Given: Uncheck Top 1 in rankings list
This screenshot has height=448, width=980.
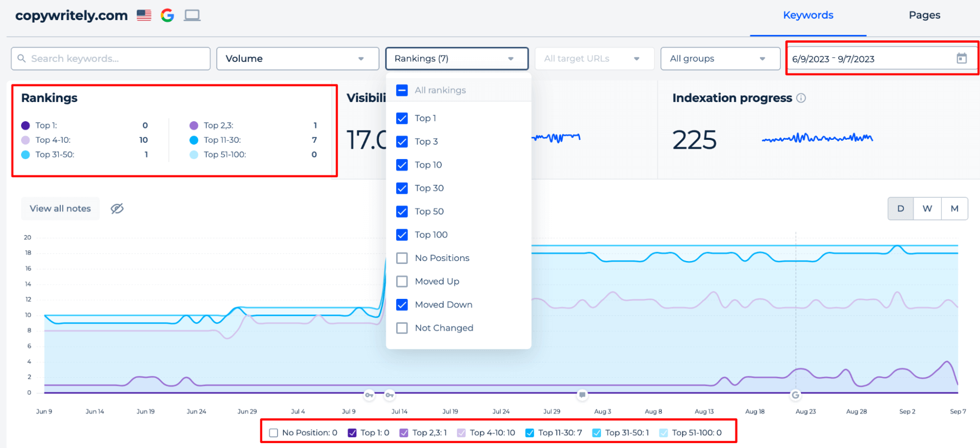Looking at the screenshot, I should point(402,118).
